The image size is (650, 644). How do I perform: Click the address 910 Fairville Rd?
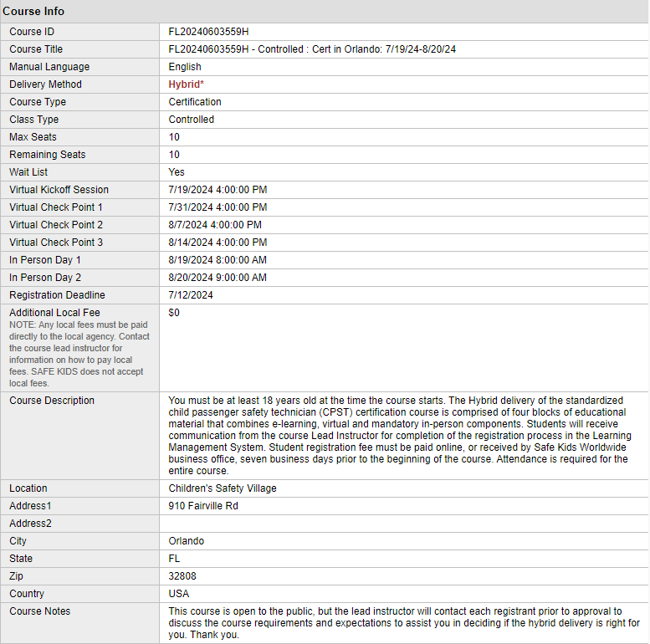click(203, 506)
